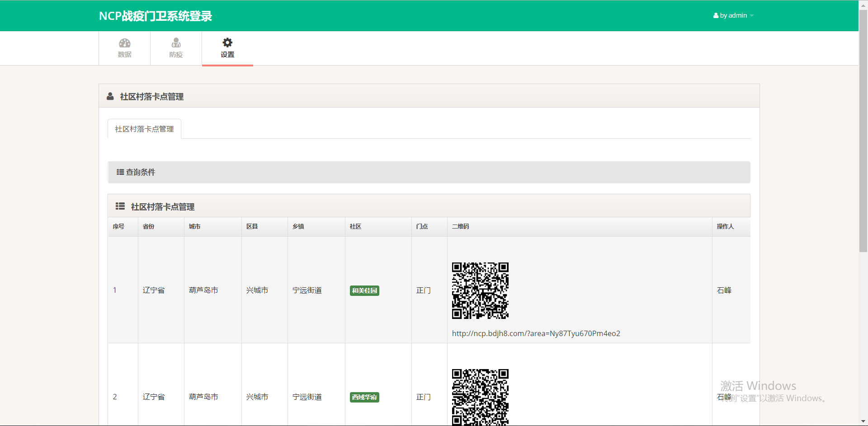This screenshot has width=868, height=426.
Task: Click 葫芦岛市 in row 2
Action: coord(203,397)
